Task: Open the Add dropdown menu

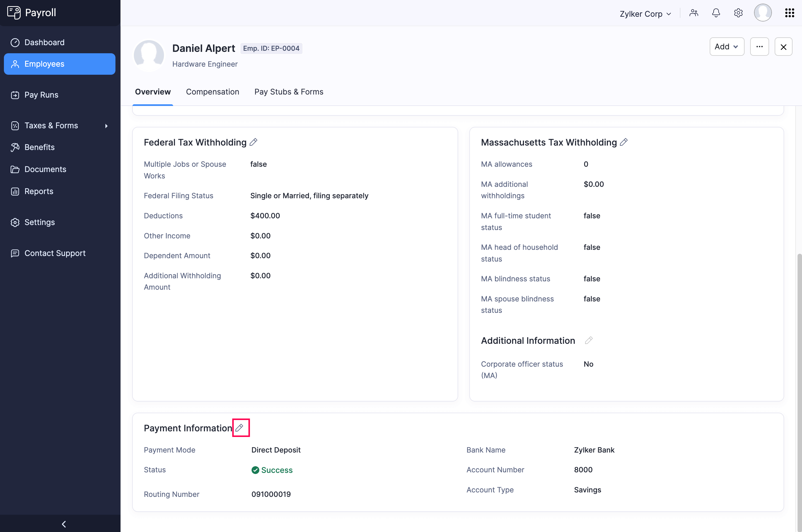Action: 726,47
